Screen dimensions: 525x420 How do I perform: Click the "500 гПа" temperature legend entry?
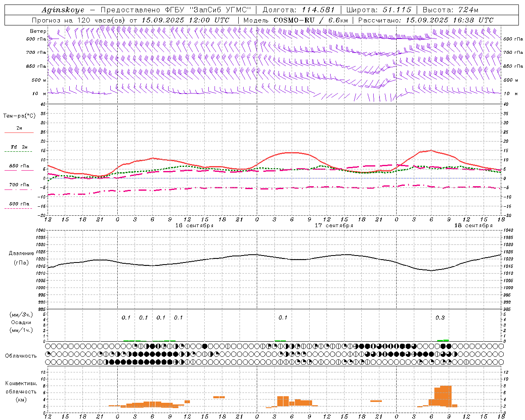[19, 204]
